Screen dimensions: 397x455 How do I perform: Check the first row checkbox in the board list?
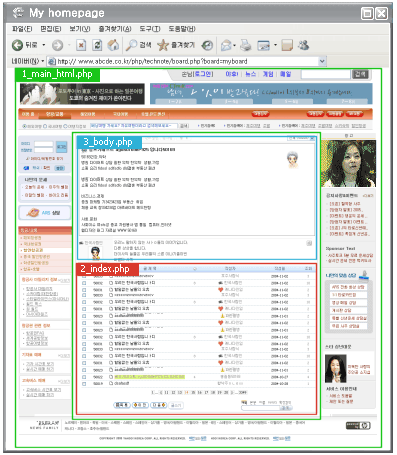84,283
